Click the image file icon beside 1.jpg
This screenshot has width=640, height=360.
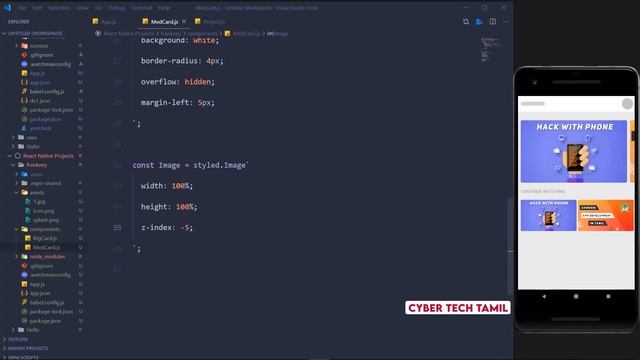tap(27, 202)
